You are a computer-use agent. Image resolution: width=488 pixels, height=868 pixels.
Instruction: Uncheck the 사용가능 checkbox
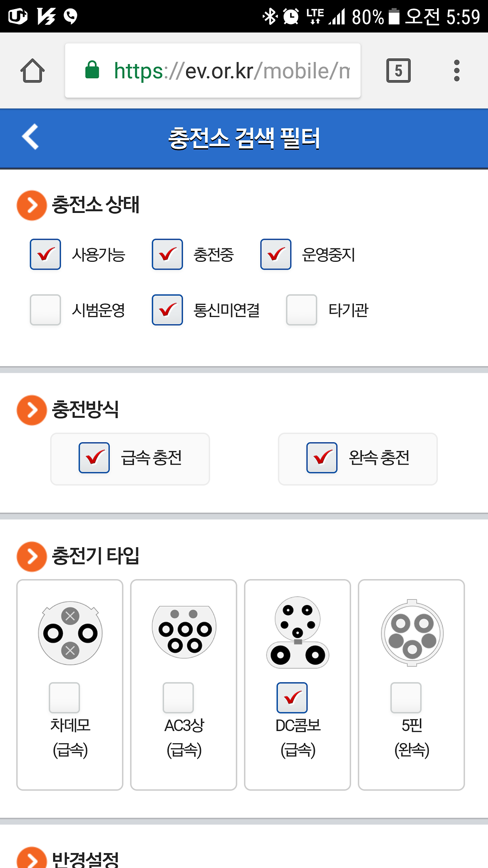coord(45,254)
